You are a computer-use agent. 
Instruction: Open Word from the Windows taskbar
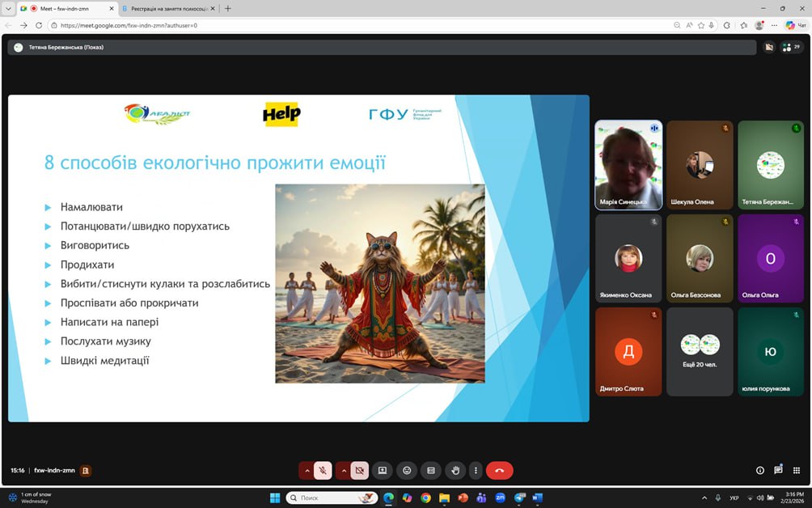click(x=537, y=497)
